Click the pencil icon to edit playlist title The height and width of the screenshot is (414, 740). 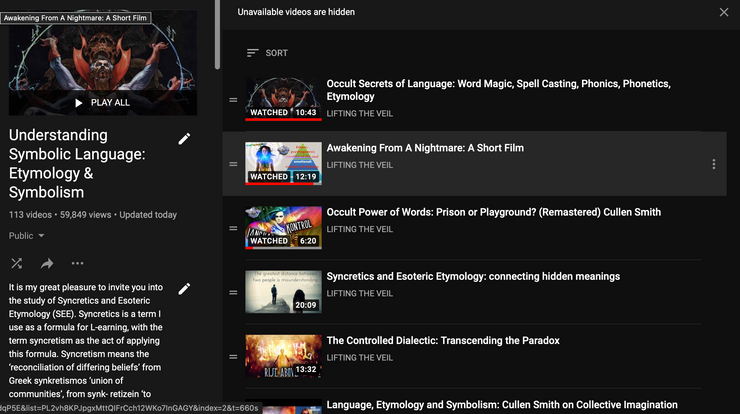tap(184, 139)
